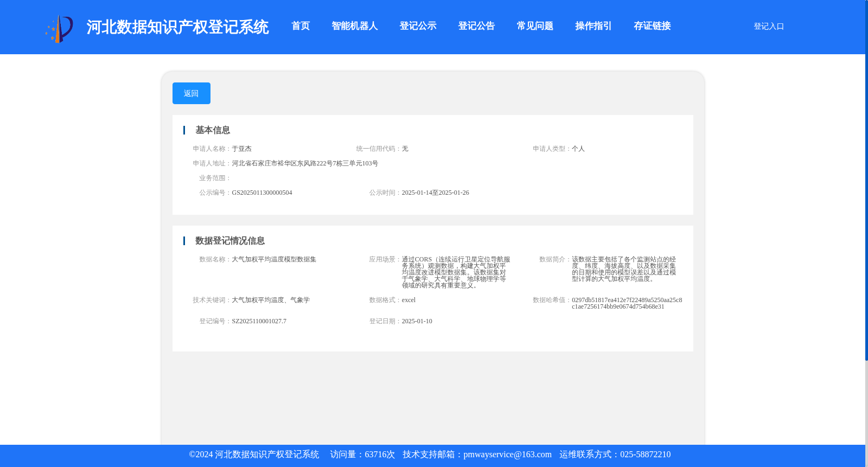Select publication number GS2025011300000504
868x467 pixels.
(262, 193)
